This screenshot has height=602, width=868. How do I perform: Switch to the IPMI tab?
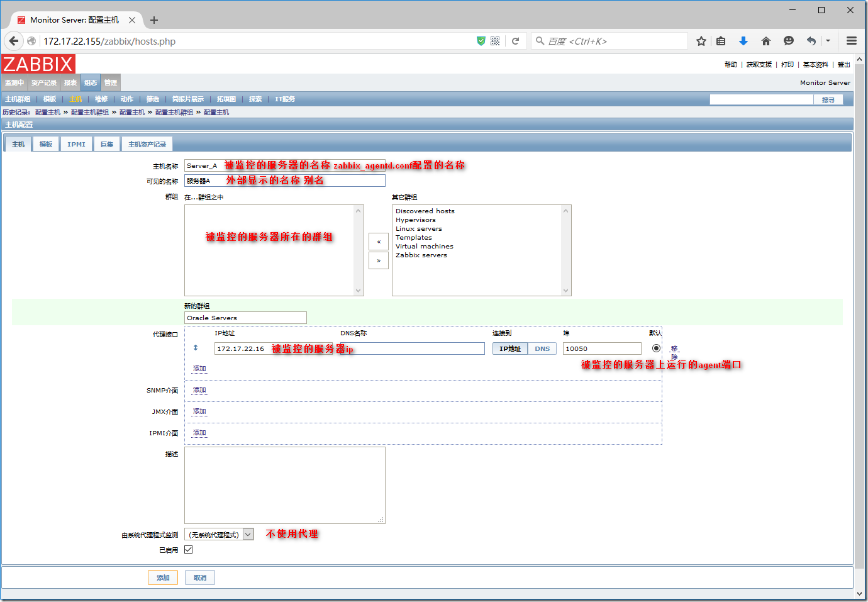click(76, 144)
